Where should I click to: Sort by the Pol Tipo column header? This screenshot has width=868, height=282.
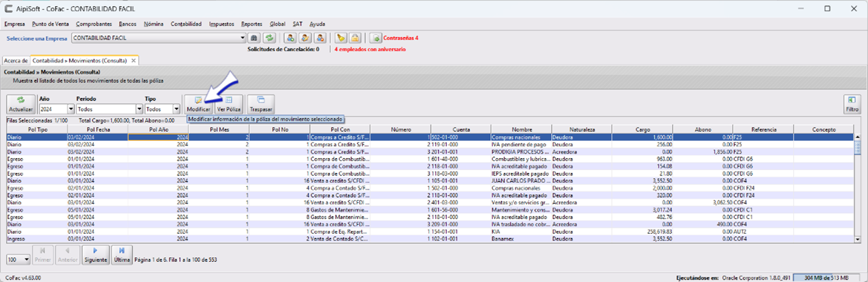(x=37, y=129)
